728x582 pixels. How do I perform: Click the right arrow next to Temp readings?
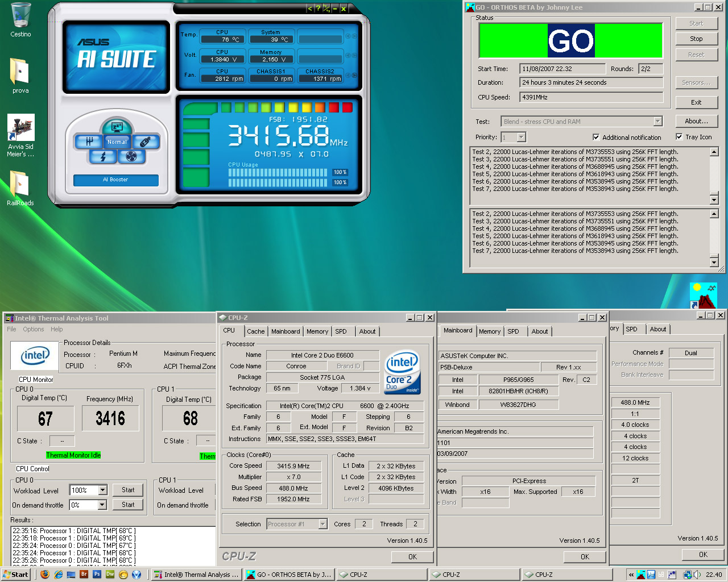[354, 36]
